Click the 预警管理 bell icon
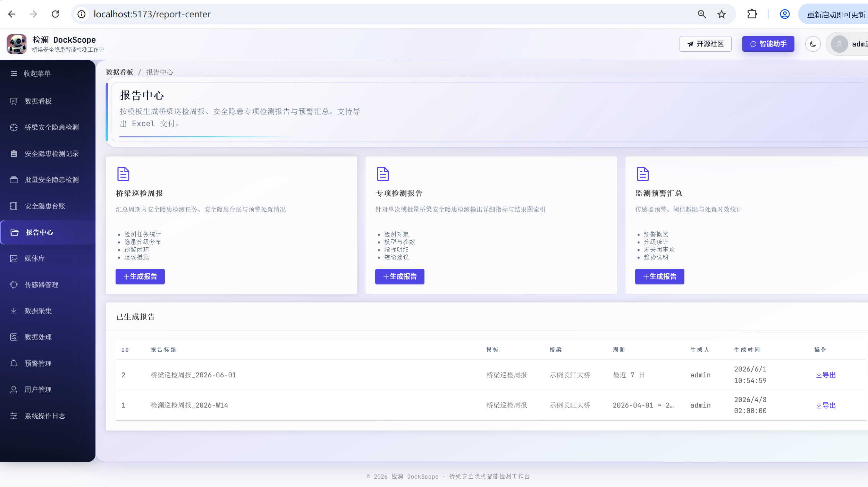This screenshot has width=868, height=487. pos(14,364)
